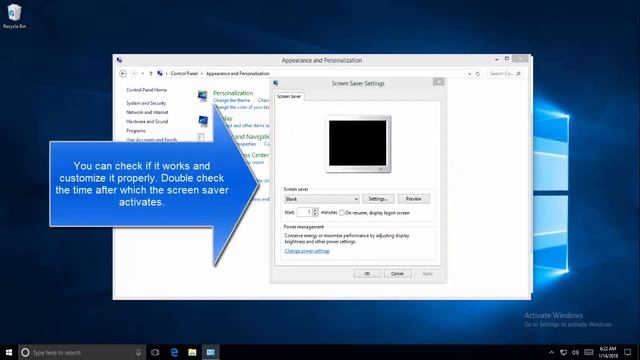Open Task View from the taskbar

pyautogui.click(x=155, y=352)
